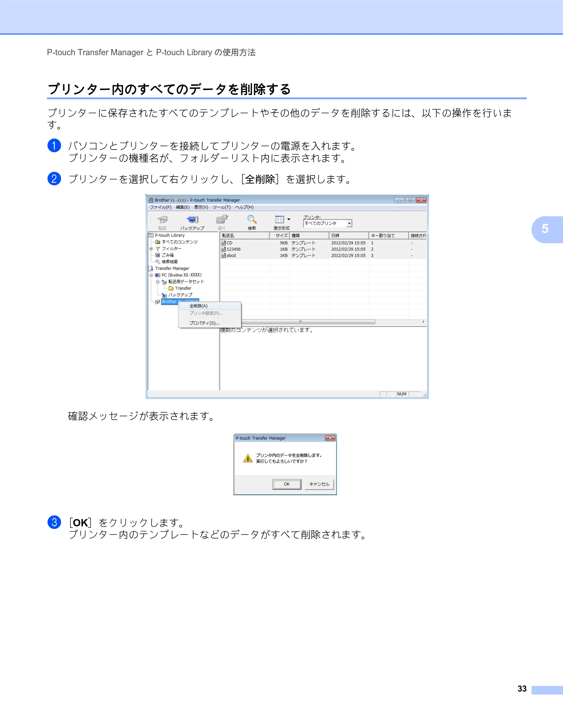Sort by the キー割り当て column header
Image resolution: width=563 pixels, height=728 pixels.
click(388, 236)
